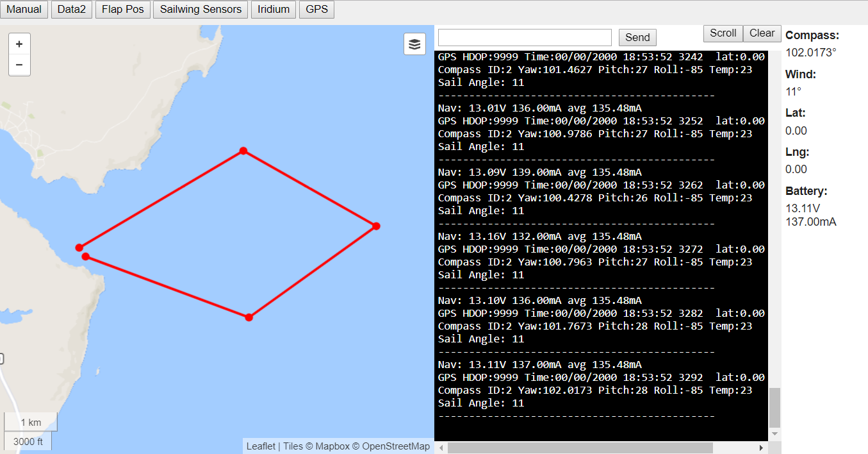The image size is (868, 454).
Task: Click the rightmost waypoint marker
Action: 376,226
